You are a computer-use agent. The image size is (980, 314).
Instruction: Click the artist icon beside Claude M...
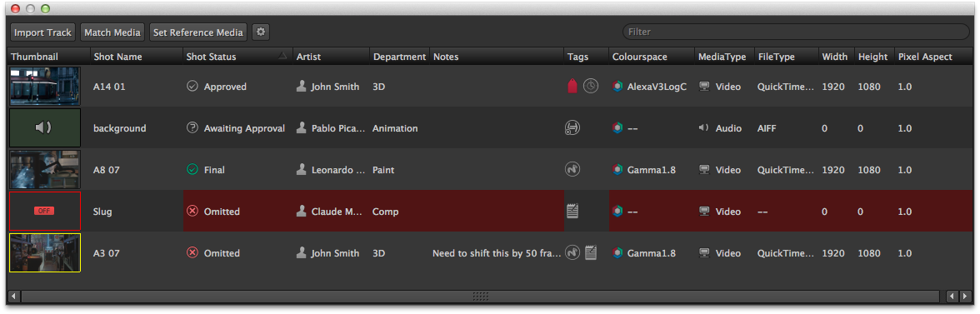pos(302,211)
